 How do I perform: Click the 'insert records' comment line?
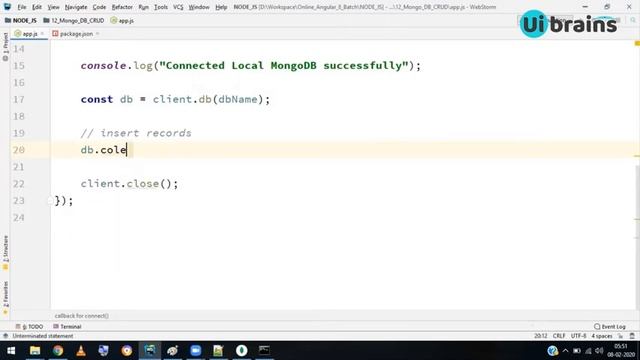coord(136,133)
